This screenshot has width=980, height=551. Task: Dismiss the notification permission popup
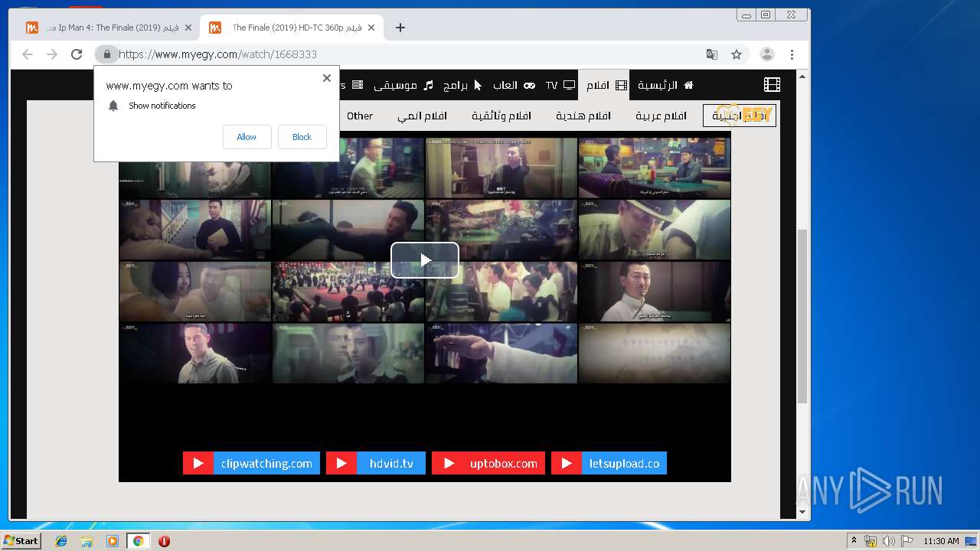tap(327, 78)
